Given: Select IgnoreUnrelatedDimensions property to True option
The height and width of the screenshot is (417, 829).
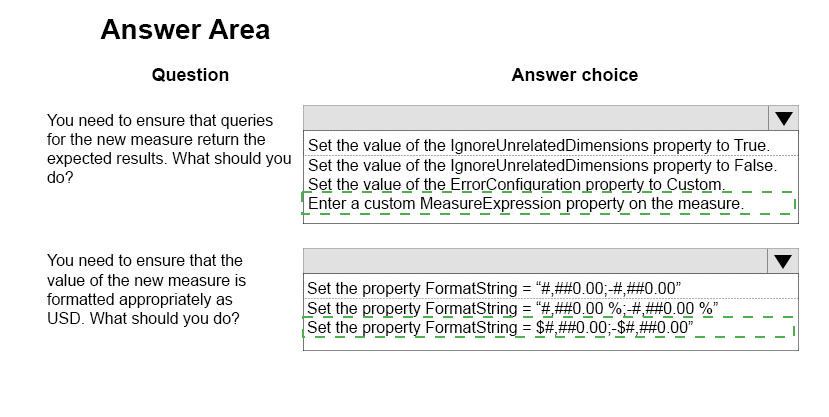Looking at the screenshot, I should coord(539,145).
